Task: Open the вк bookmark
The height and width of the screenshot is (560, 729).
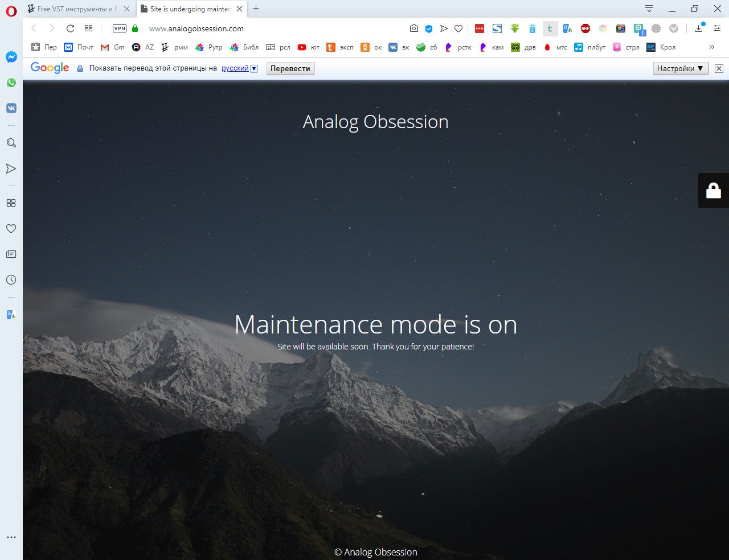Action: (399, 47)
